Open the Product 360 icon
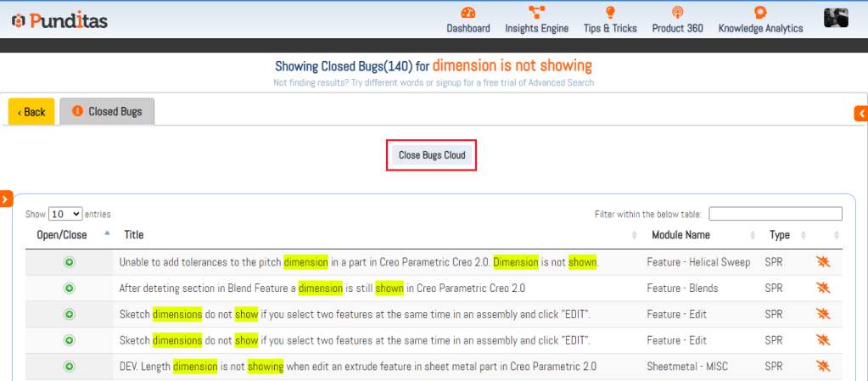This screenshot has height=381, width=868. [677, 13]
